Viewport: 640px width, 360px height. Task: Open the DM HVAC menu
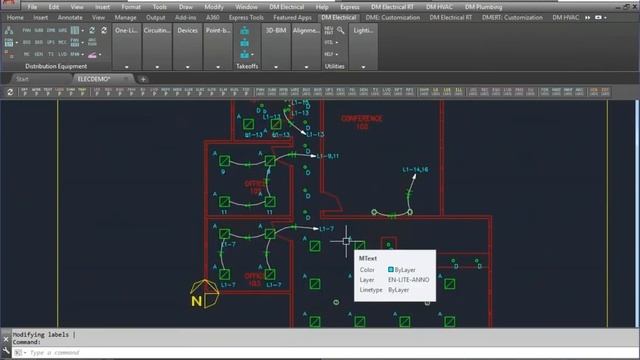[439, 7]
